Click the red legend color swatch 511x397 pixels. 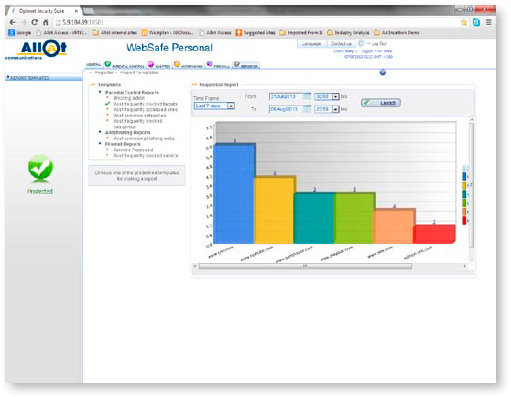464,220
